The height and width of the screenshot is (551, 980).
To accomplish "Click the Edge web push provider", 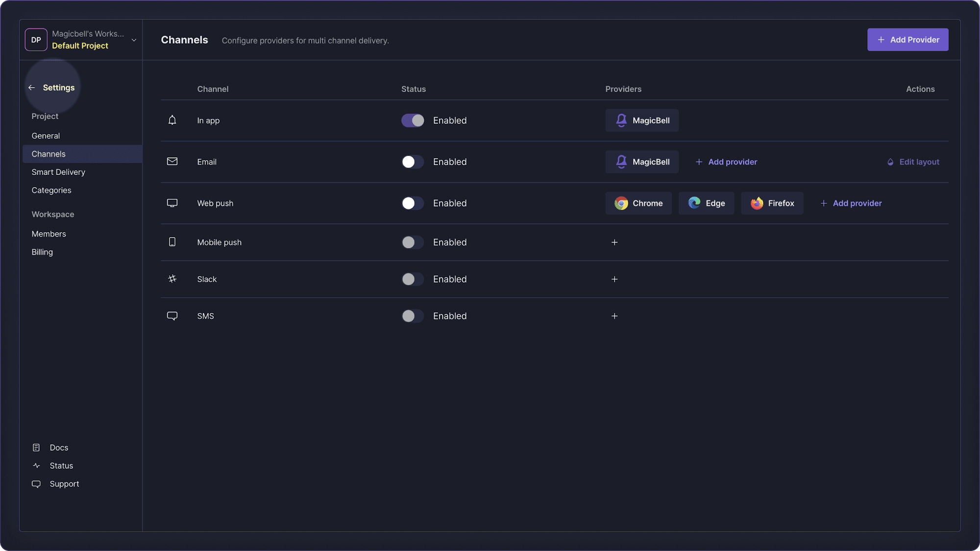I will (706, 203).
